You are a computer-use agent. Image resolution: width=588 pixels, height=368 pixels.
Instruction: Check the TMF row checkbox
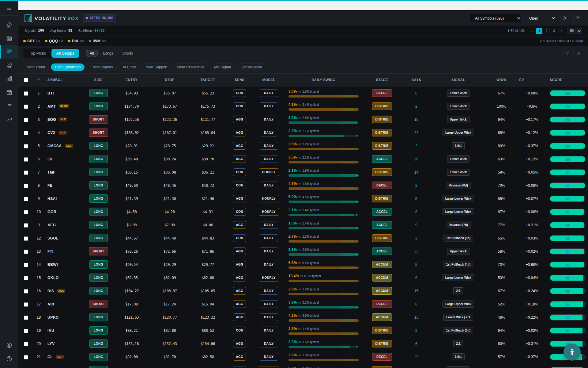click(x=26, y=173)
